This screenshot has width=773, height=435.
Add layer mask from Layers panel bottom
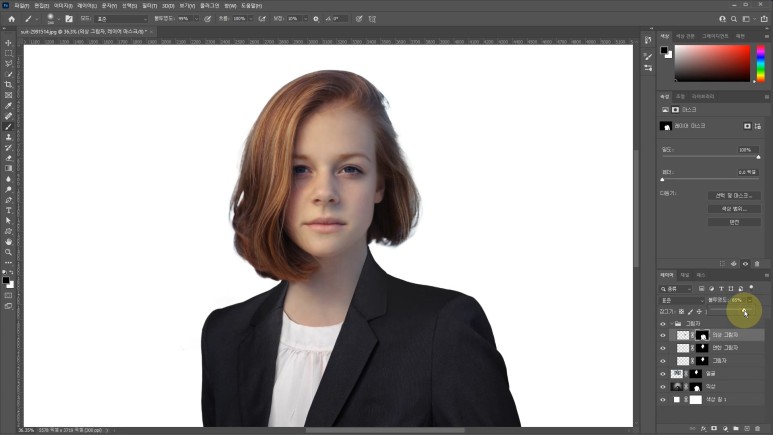[714, 429]
